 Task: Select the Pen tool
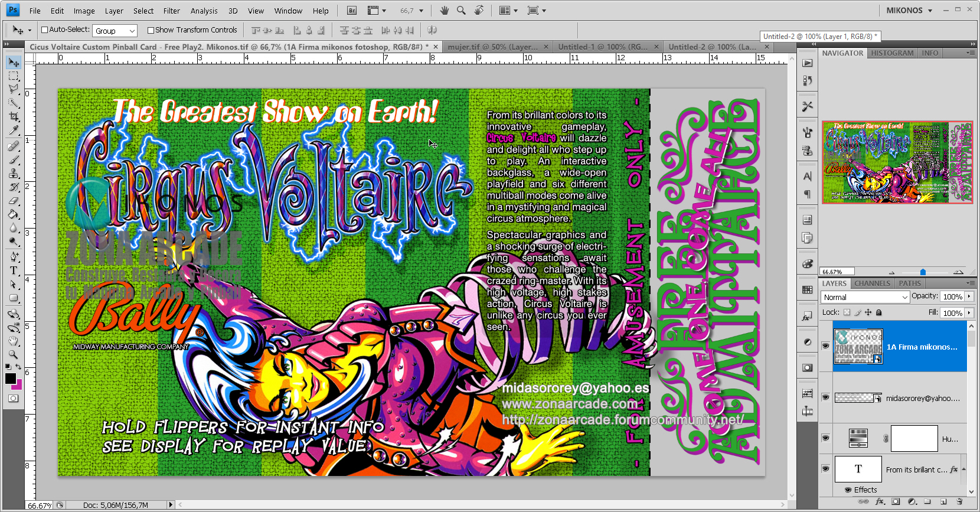(14, 257)
